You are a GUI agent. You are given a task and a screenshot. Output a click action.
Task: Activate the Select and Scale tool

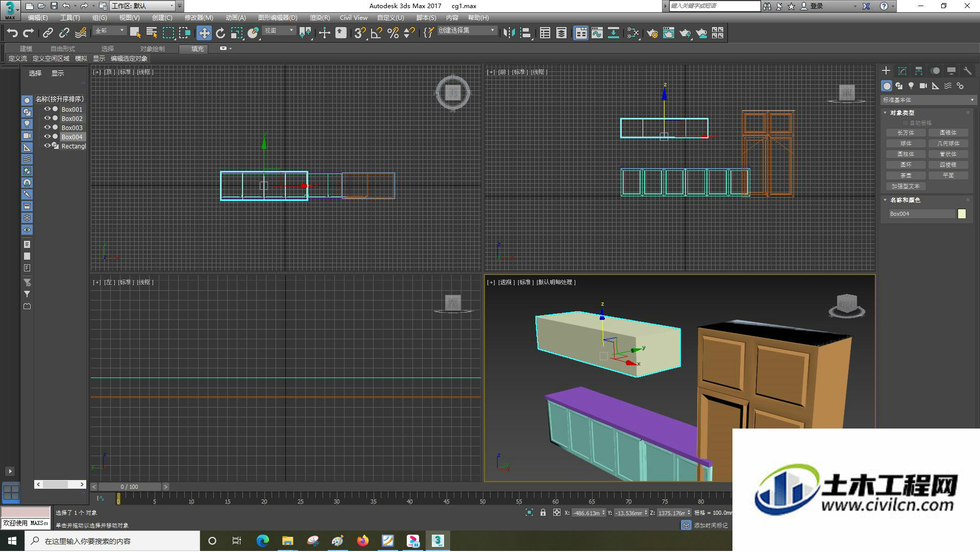point(237,33)
